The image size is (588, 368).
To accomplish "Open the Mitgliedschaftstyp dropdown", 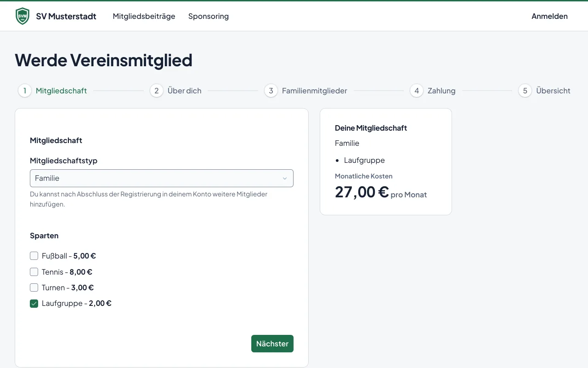I will 162,178.
